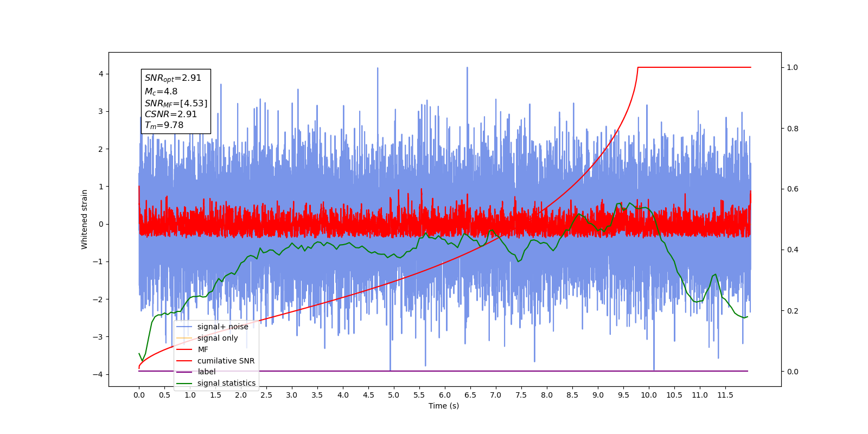Click the 2.5 tick on time axis
Screen dimensions: 868x434
coord(266,395)
